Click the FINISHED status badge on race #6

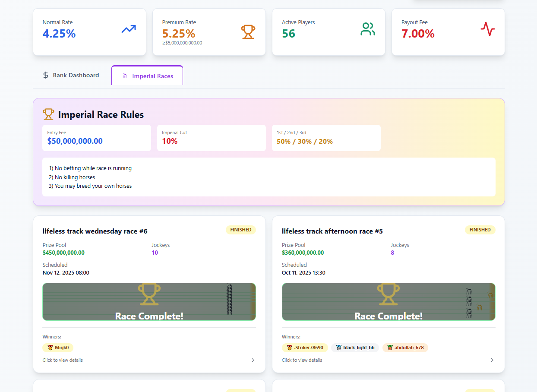pyautogui.click(x=240, y=230)
